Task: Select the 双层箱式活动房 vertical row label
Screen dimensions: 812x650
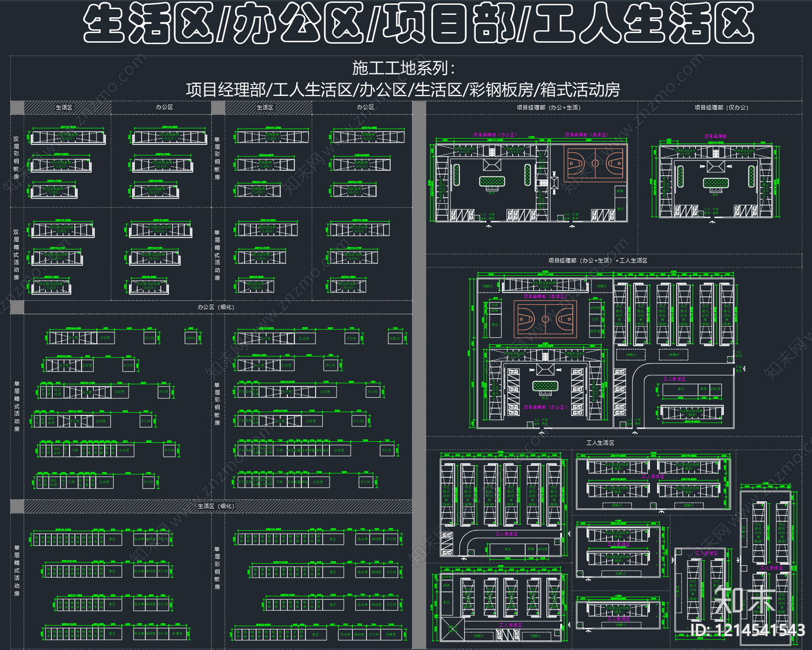Action: coord(16,254)
